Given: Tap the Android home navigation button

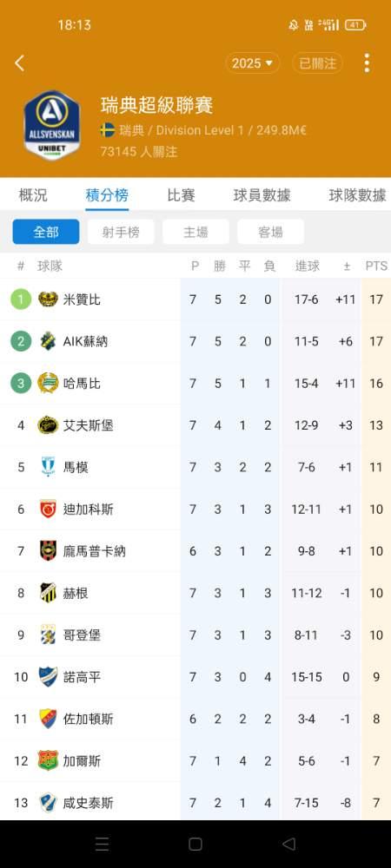Looking at the screenshot, I should click(195, 845).
